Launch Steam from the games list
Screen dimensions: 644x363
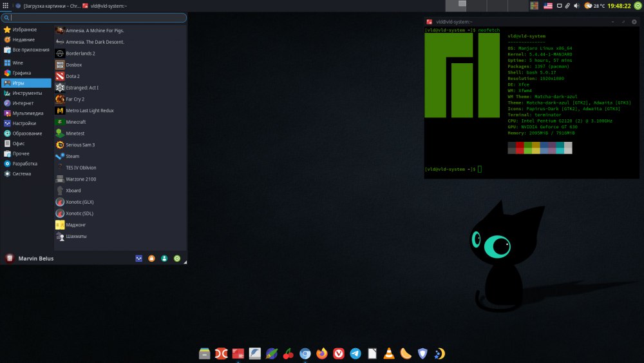click(x=120, y=156)
